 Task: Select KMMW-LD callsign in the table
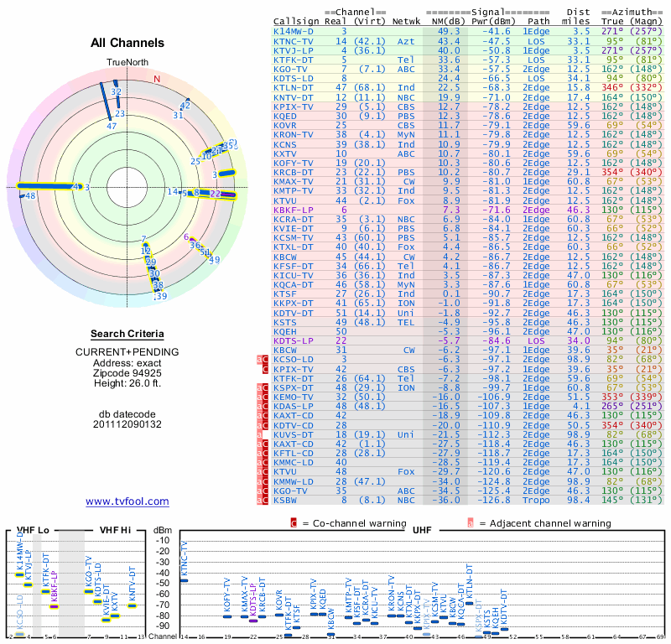294,481
